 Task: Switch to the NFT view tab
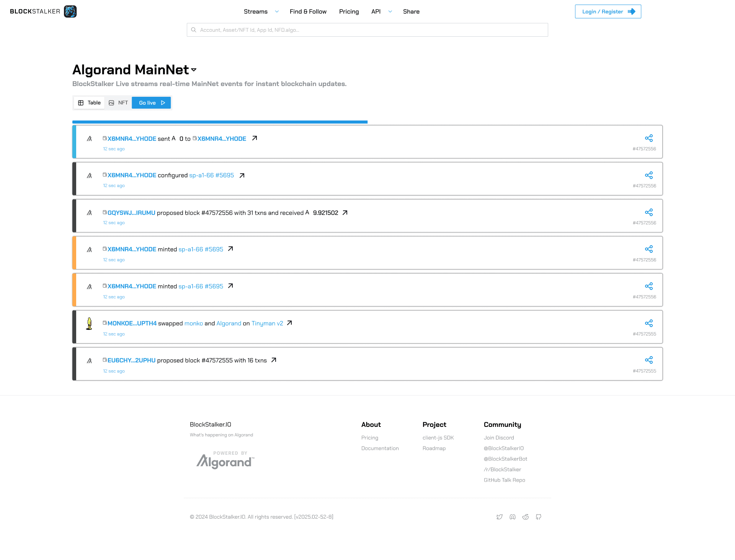(118, 103)
